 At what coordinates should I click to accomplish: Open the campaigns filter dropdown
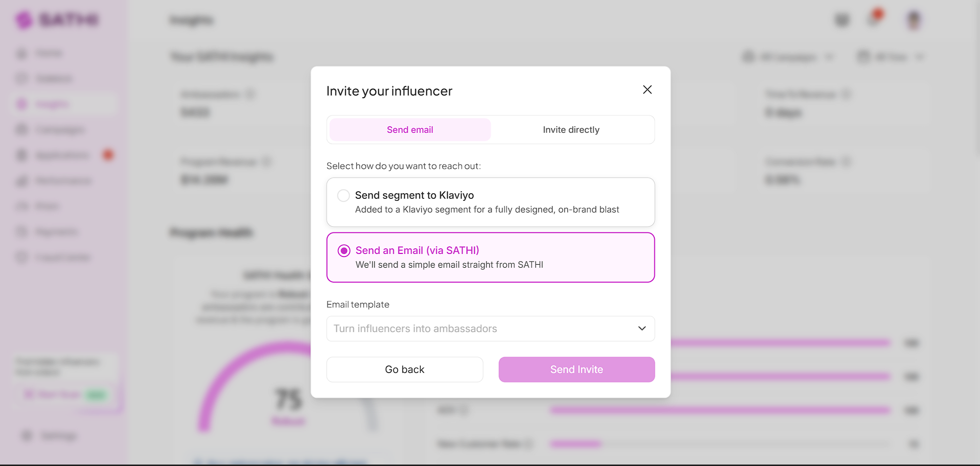[788, 57]
